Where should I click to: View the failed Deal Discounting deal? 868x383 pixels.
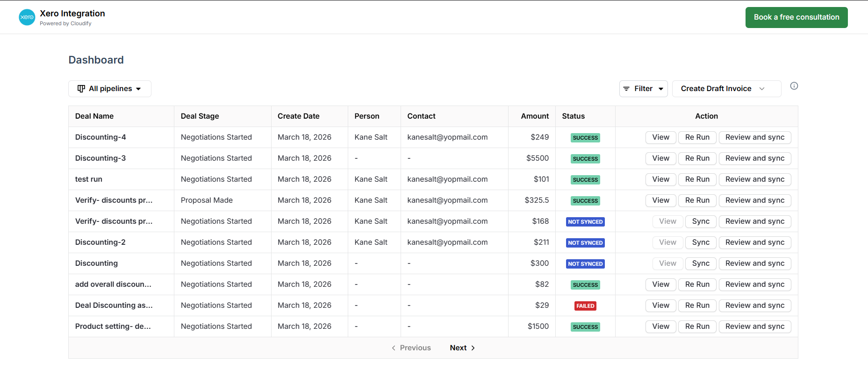point(661,305)
